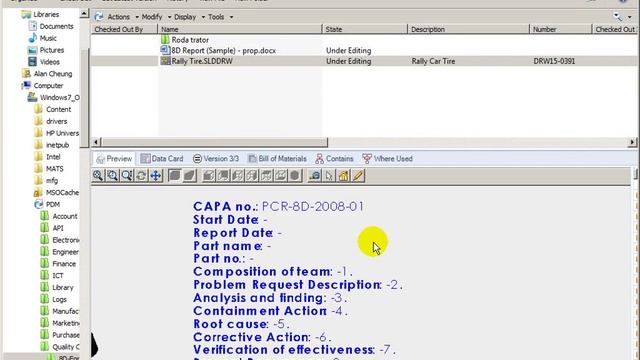
Task: Choose the Select arrow pointer tool
Action: 329,176
